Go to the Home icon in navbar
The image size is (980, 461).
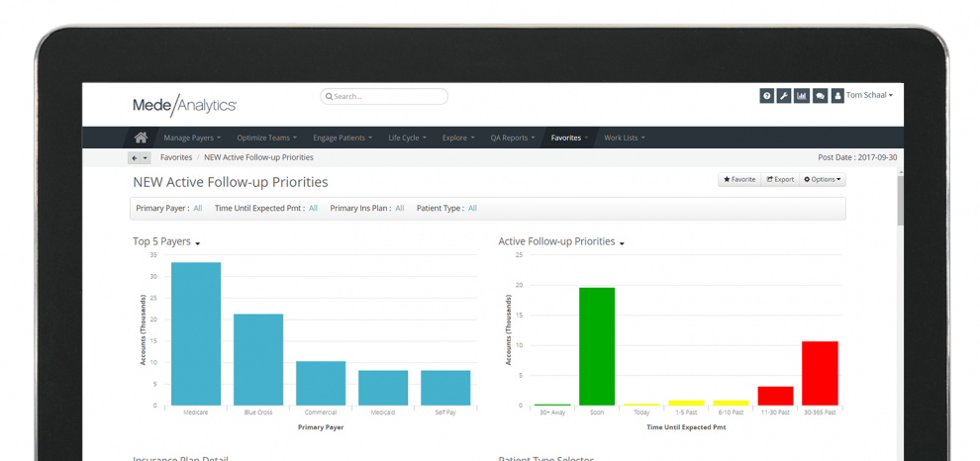tap(141, 138)
